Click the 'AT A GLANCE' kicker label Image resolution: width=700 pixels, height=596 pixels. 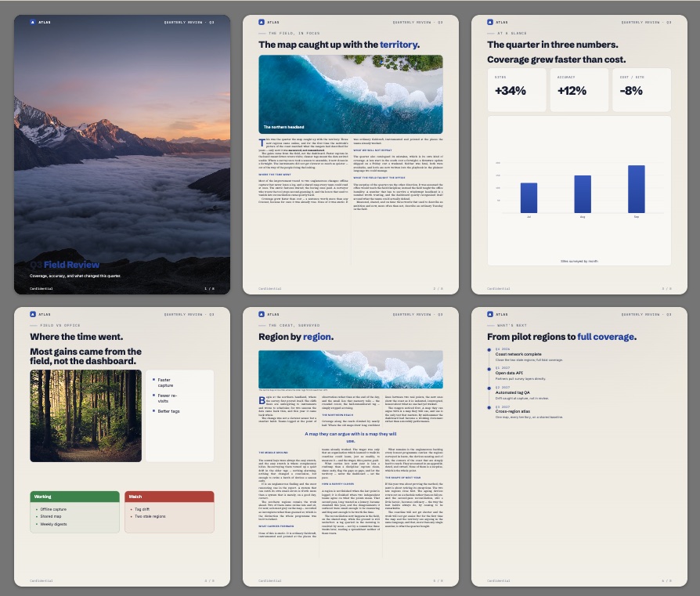pyautogui.click(x=511, y=33)
